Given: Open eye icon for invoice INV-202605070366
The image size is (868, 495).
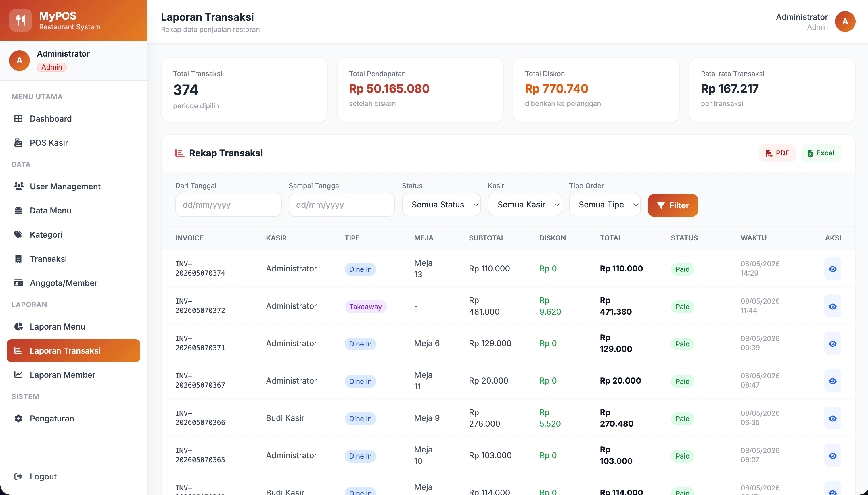Looking at the screenshot, I should pos(833,419).
